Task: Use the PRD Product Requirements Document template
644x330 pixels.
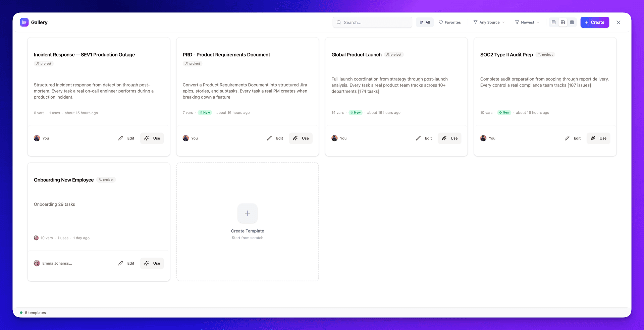Action: pyautogui.click(x=301, y=138)
